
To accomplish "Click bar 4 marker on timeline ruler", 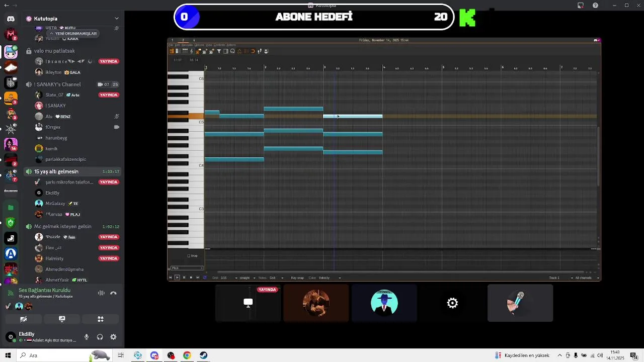I will point(384,67).
